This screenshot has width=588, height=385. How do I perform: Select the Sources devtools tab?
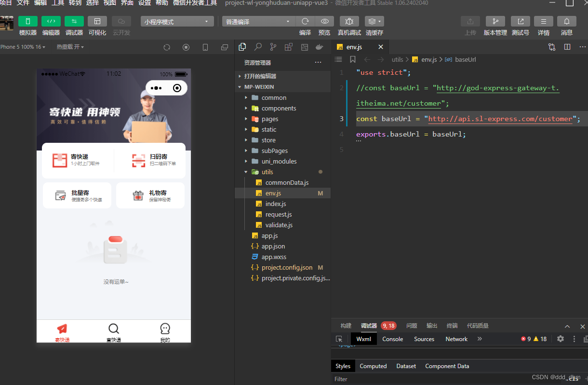tap(424, 339)
